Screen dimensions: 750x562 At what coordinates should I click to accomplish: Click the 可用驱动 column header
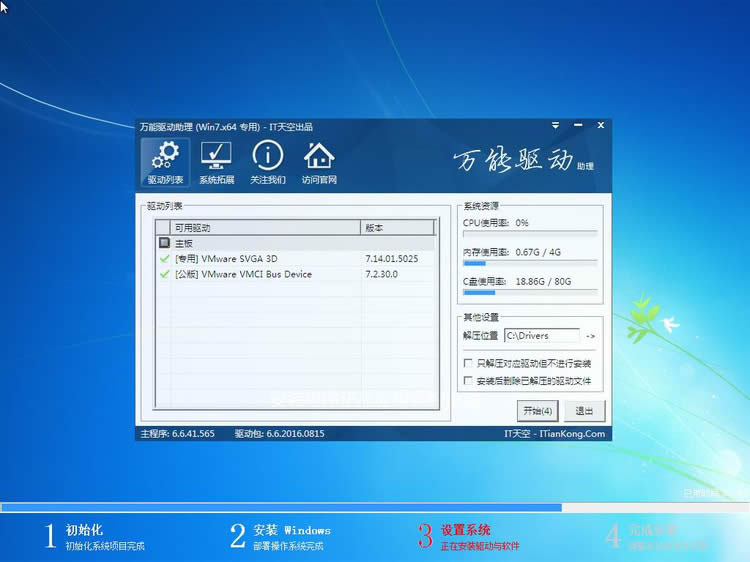264,228
